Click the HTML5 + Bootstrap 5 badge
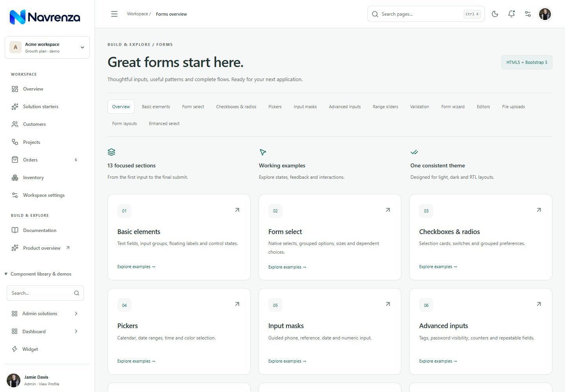Screen dimensions: 565x392 (527, 62)
